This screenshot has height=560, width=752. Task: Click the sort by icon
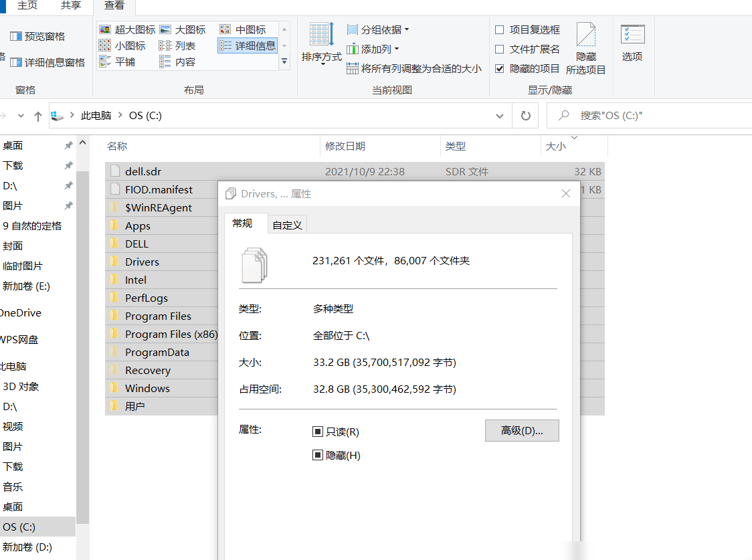click(x=321, y=43)
